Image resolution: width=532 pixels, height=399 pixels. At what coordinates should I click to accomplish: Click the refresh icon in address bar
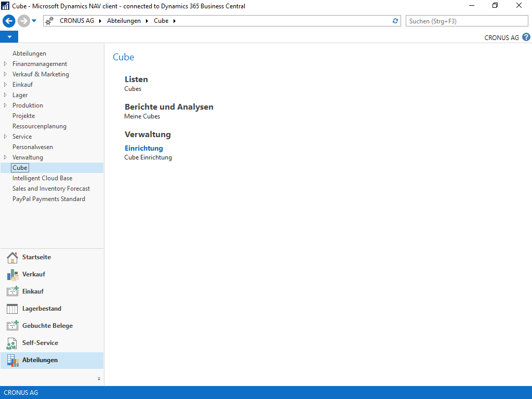pos(395,21)
